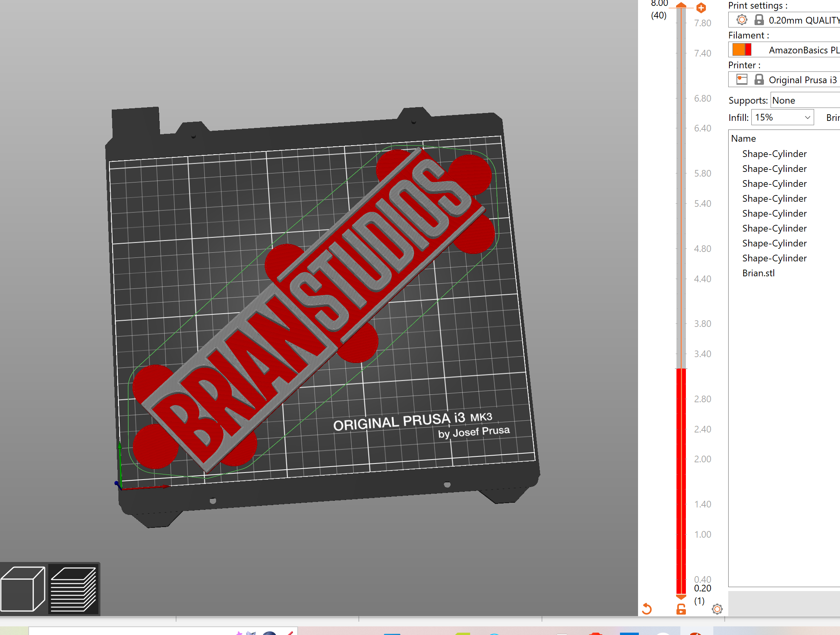Click the printer preset lock icon
Viewport: 840px width, 635px height.
(x=759, y=80)
